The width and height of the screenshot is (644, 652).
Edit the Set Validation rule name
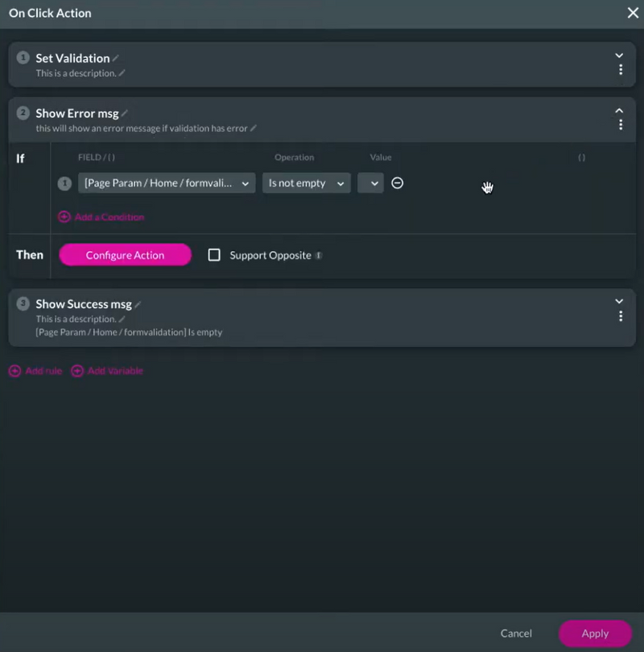pos(116,58)
